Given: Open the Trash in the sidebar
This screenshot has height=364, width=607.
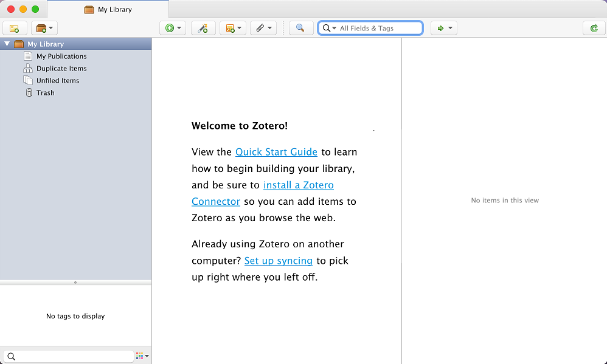Looking at the screenshot, I should 45,92.
